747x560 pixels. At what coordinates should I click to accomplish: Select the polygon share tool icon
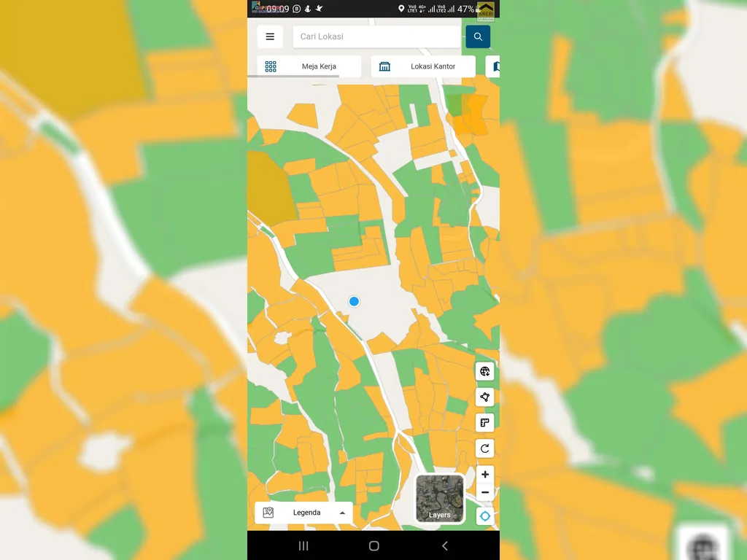485,397
